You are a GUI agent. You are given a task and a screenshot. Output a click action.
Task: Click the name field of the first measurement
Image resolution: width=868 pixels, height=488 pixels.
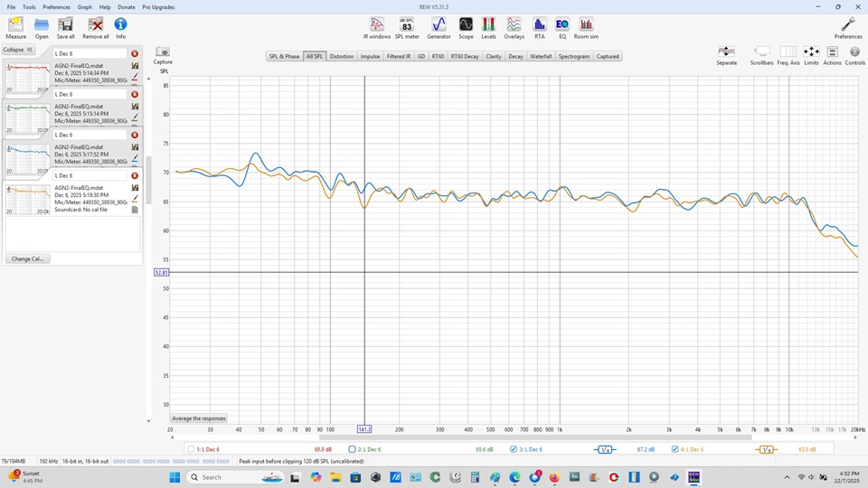89,53
